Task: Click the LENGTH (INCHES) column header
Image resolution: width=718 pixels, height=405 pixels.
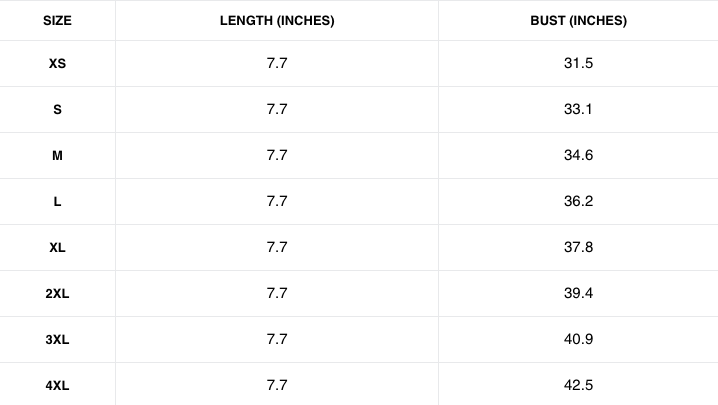Action: pos(277,21)
